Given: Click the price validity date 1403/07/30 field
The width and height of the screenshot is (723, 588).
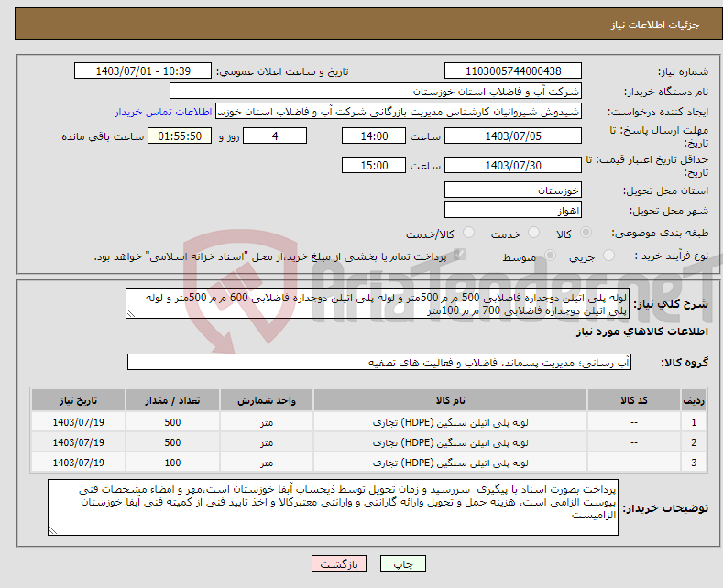Looking at the screenshot, I should 513,165.
